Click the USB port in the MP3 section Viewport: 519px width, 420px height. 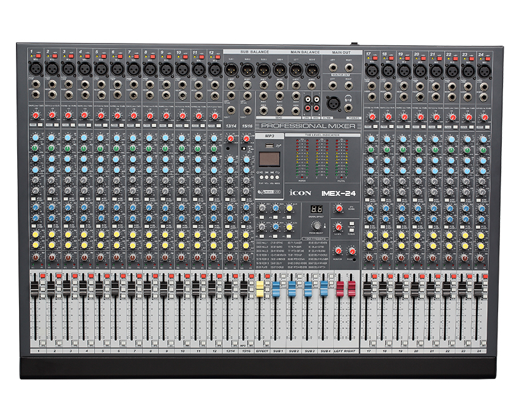point(270,145)
